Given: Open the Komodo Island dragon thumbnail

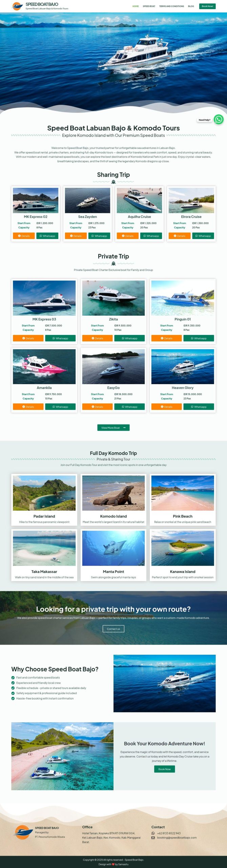Looking at the screenshot, I should pos(113,493).
